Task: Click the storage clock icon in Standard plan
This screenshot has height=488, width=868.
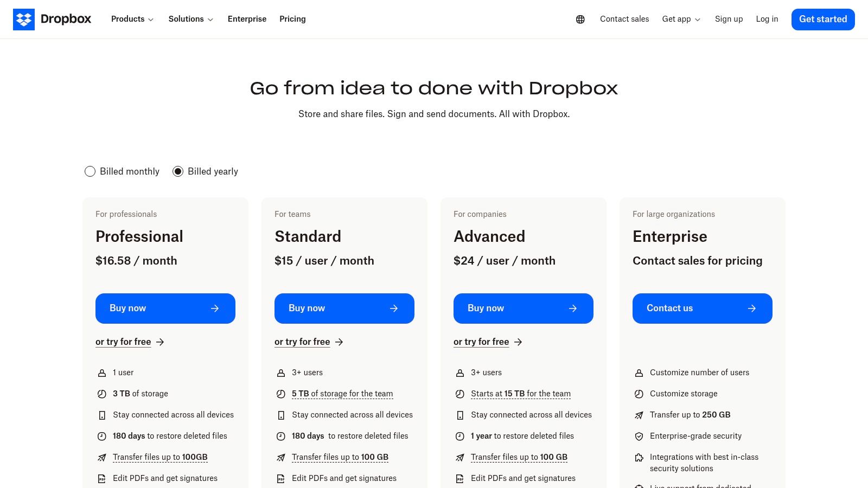Action: coord(281,394)
